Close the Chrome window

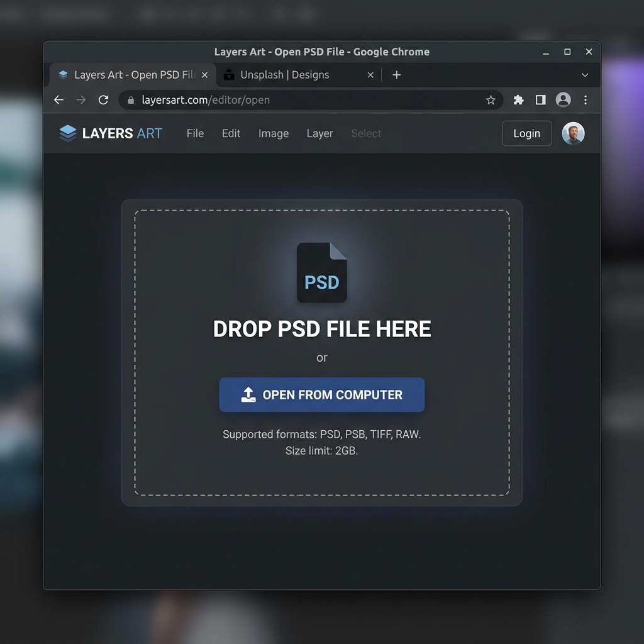(x=589, y=52)
